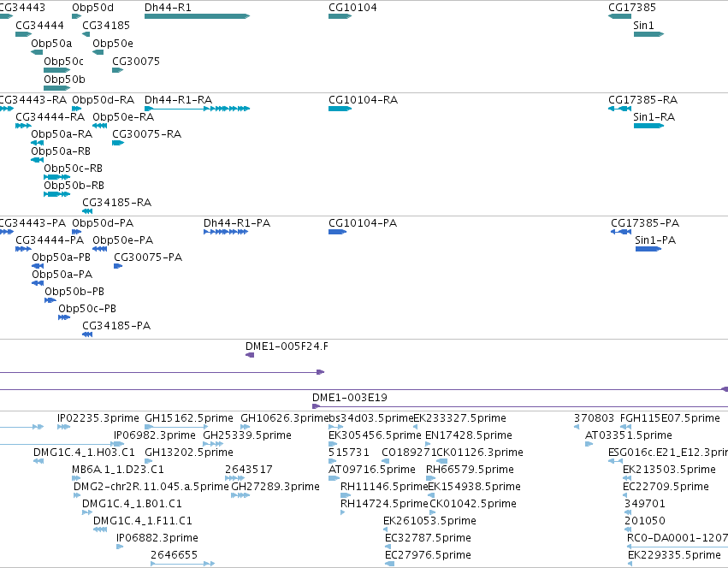Select the CG17385 gene glyph

[x=620, y=16]
